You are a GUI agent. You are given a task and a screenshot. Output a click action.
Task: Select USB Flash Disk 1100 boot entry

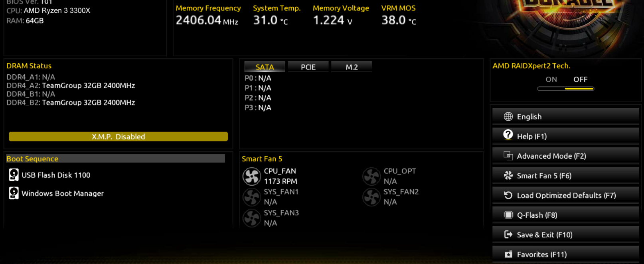coord(56,175)
